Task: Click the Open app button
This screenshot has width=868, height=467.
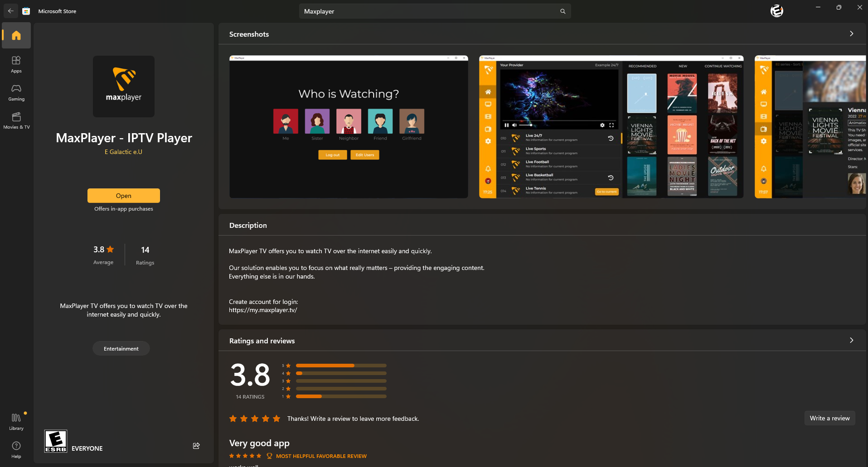Action: click(x=123, y=196)
